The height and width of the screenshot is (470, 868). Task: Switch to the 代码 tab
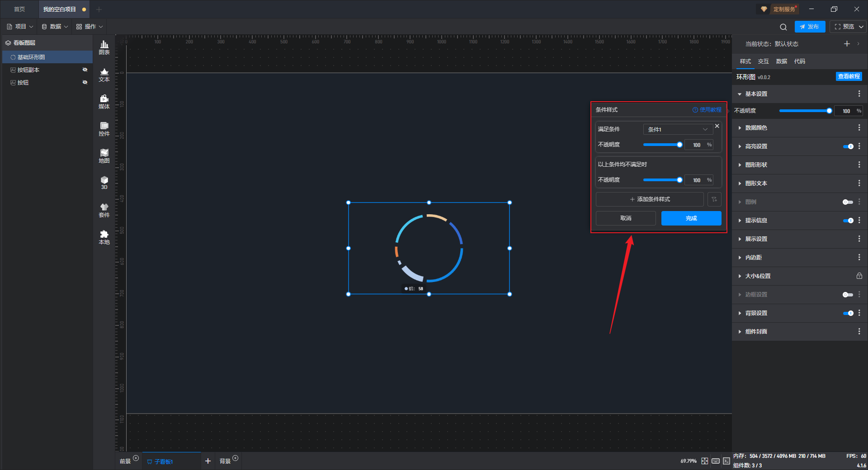(x=799, y=61)
